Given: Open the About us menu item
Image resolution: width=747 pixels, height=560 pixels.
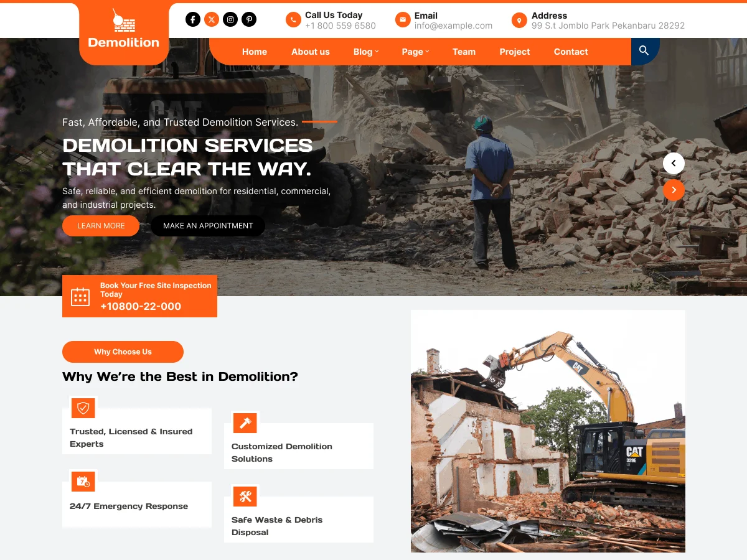Looking at the screenshot, I should tap(311, 52).
